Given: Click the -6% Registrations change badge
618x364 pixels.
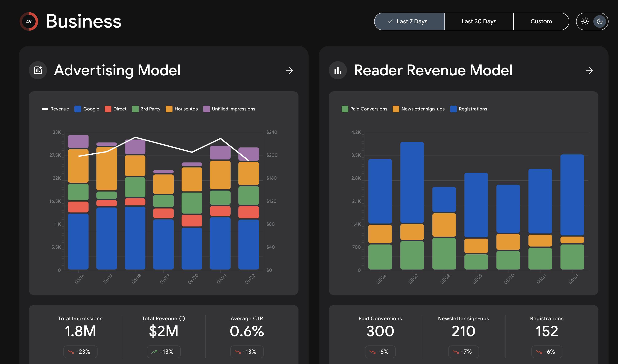Looking at the screenshot, I should click(547, 352).
